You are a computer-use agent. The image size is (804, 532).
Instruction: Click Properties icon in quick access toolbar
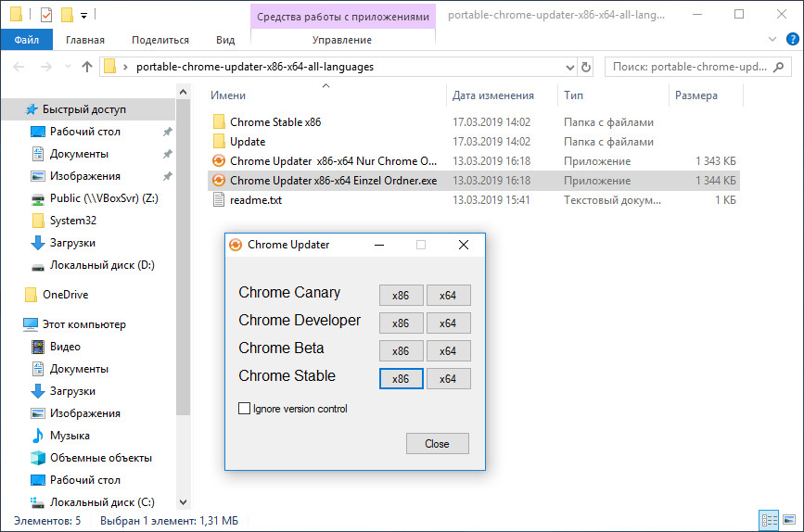[x=46, y=15]
